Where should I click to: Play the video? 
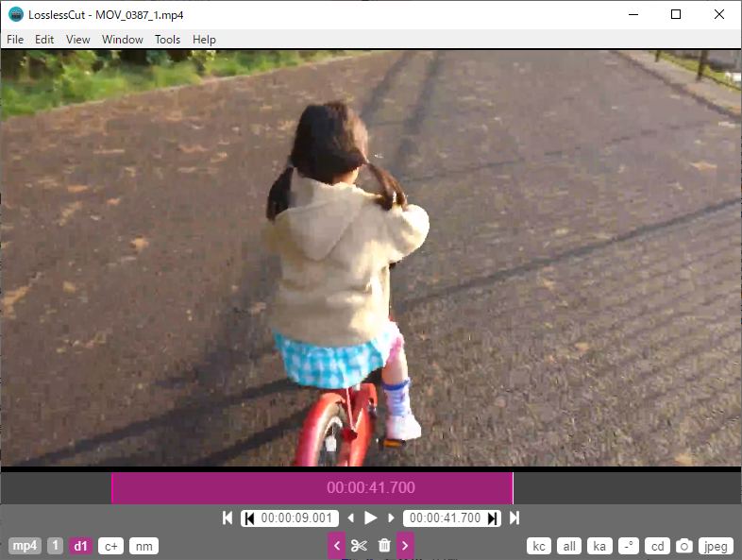point(370,518)
